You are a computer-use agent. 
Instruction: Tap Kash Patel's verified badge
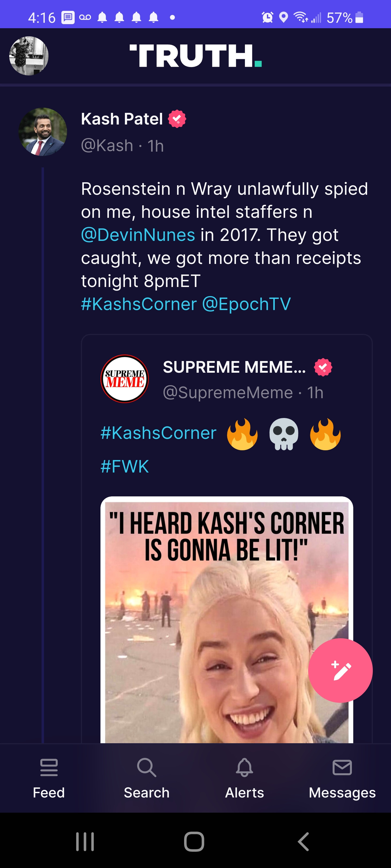click(177, 119)
